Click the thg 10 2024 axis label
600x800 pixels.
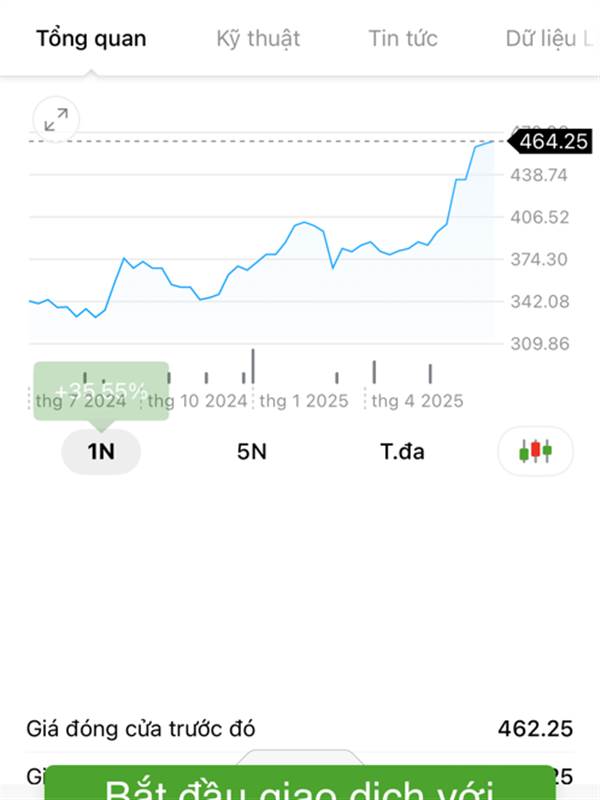(x=197, y=401)
